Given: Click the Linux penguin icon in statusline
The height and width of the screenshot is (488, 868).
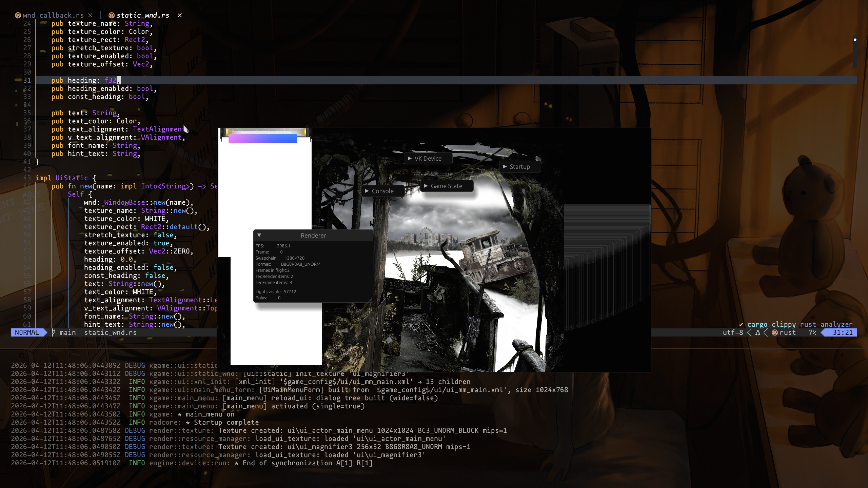Looking at the screenshot, I should [757, 333].
